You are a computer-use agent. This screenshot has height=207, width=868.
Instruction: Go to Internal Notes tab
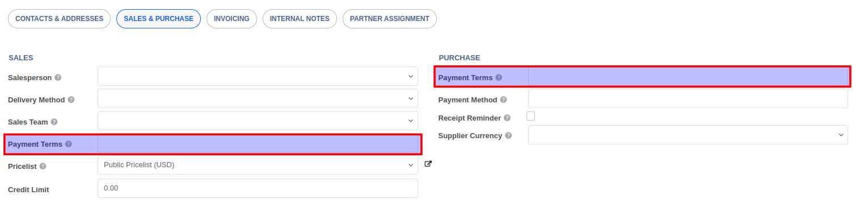(x=300, y=19)
